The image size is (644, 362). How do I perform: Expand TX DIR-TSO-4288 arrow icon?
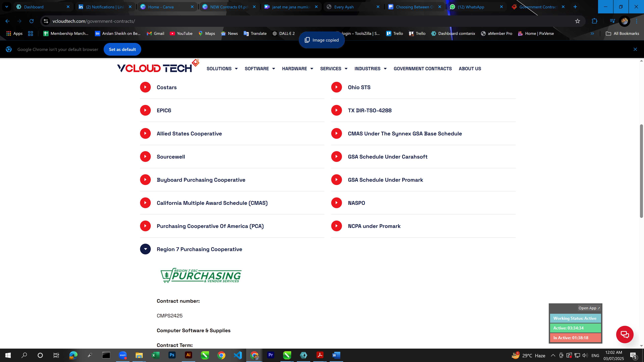point(336,110)
